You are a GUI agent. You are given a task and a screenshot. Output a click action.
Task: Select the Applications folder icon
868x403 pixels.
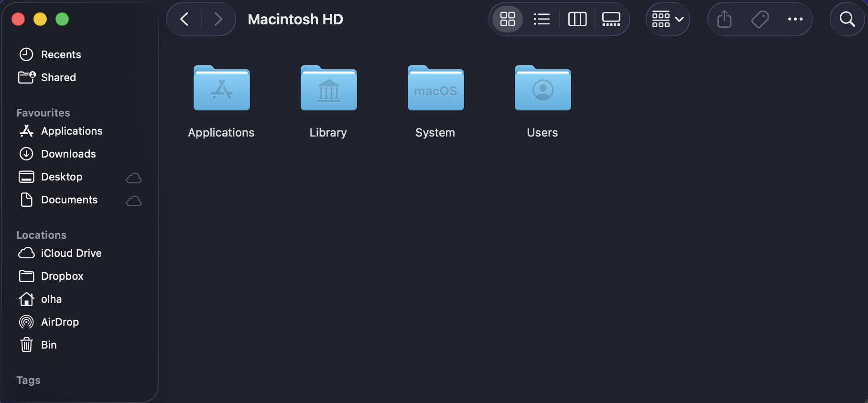(x=222, y=88)
